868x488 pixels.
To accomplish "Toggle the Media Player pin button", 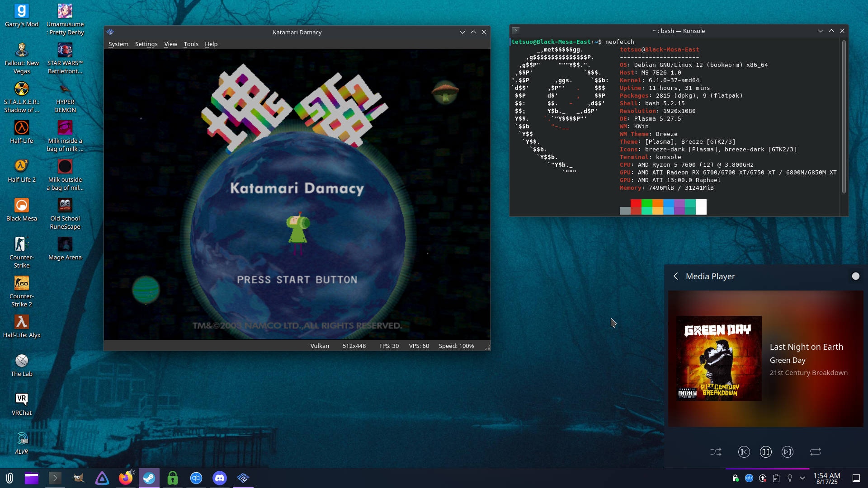I will click(855, 276).
